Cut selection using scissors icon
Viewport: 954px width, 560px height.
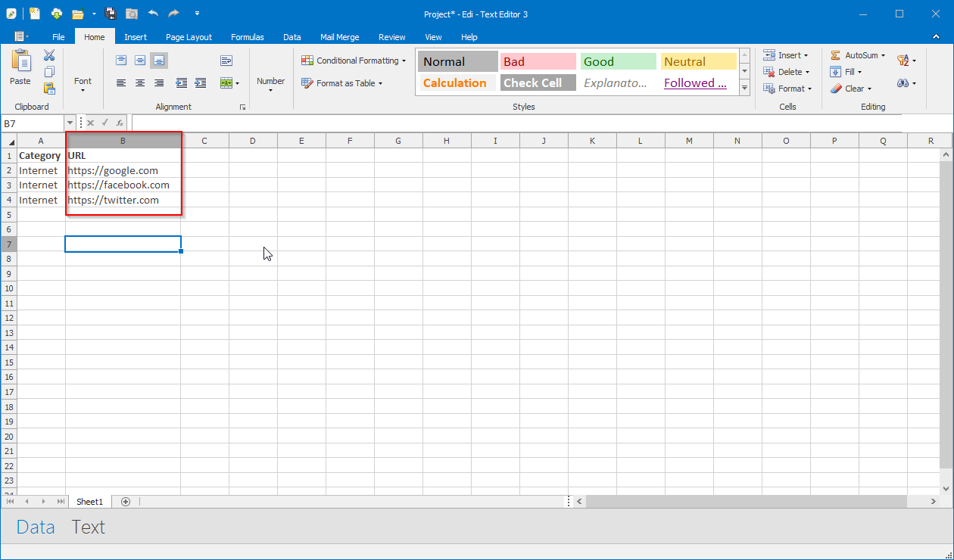click(x=49, y=55)
